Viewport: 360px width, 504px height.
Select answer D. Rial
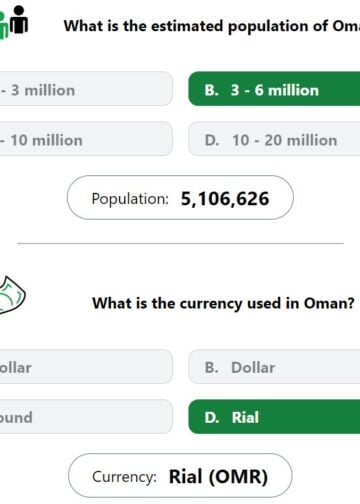pyautogui.click(x=274, y=417)
